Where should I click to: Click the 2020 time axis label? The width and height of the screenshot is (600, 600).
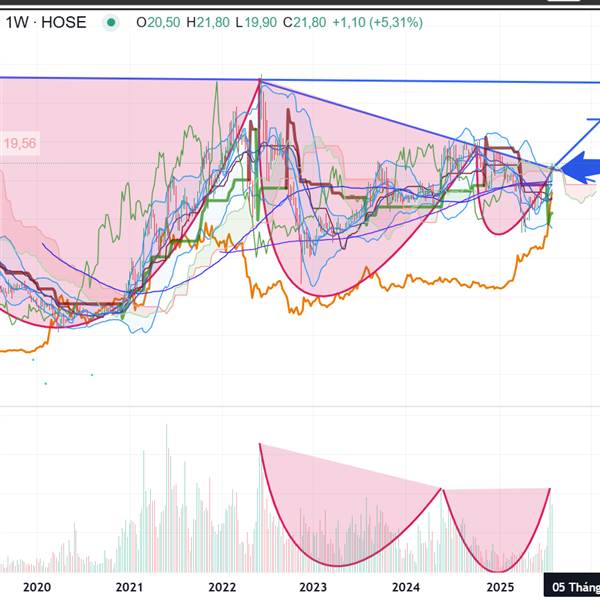point(37,587)
